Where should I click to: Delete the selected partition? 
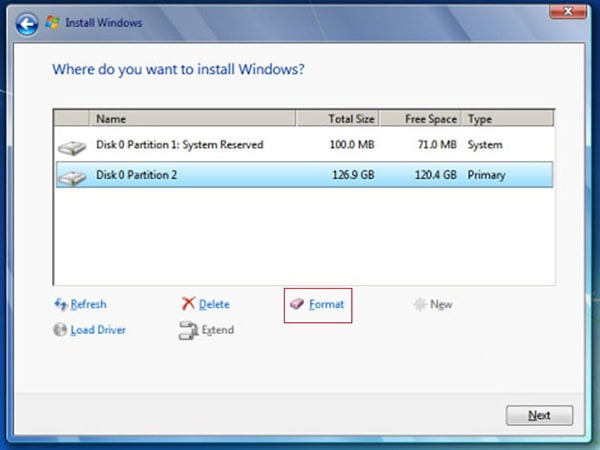(x=214, y=305)
